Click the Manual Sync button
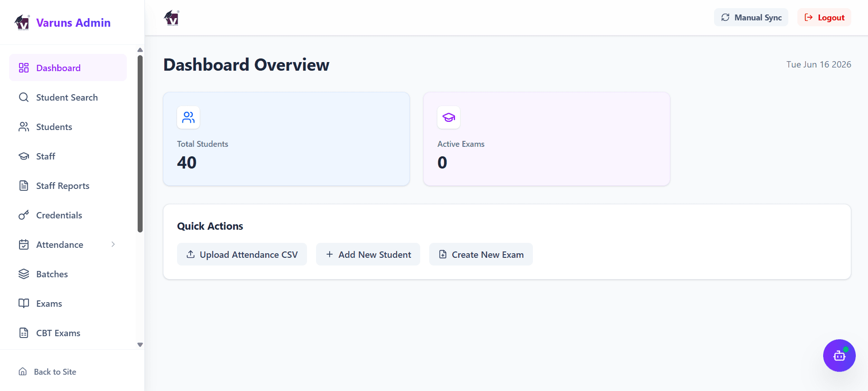868x391 pixels. [751, 17]
